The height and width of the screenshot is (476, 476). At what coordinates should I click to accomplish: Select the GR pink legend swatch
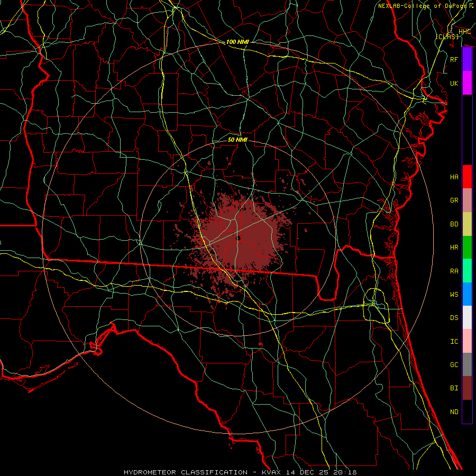[467, 200]
